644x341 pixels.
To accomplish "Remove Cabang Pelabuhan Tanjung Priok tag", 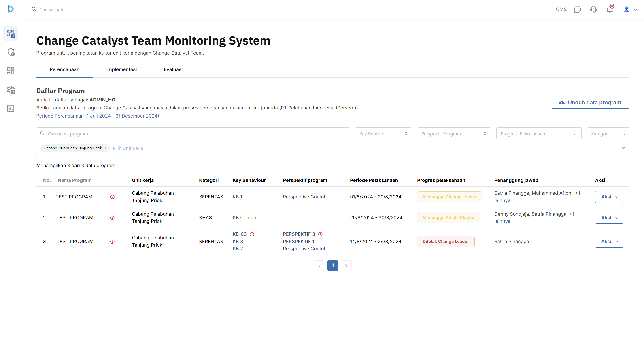I will [106, 148].
